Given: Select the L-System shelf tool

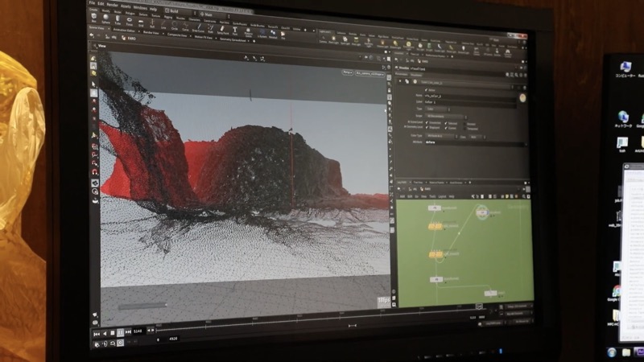Looking at the screenshot, I should tap(262, 34).
